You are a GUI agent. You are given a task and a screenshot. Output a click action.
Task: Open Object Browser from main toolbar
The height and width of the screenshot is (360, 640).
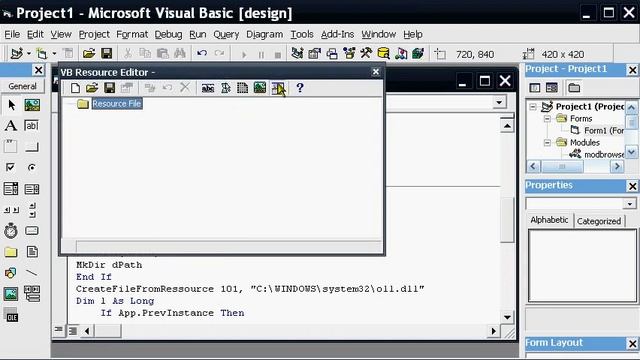349,53
